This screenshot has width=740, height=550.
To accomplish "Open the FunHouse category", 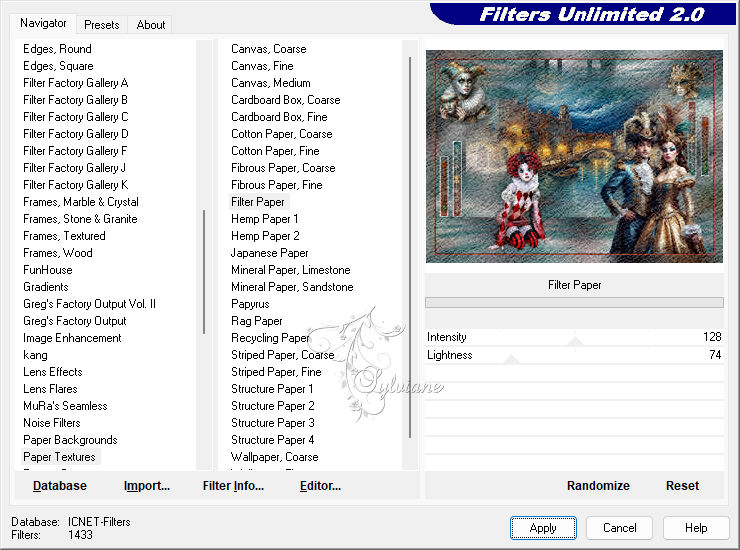I will (x=48, y=270).
